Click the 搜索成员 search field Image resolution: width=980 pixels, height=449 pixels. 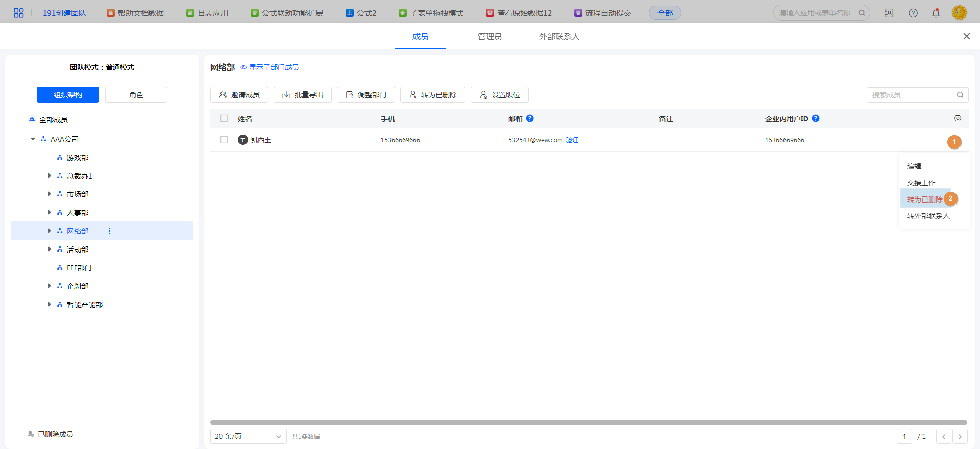pyautogui.click(x=912, y=95)
